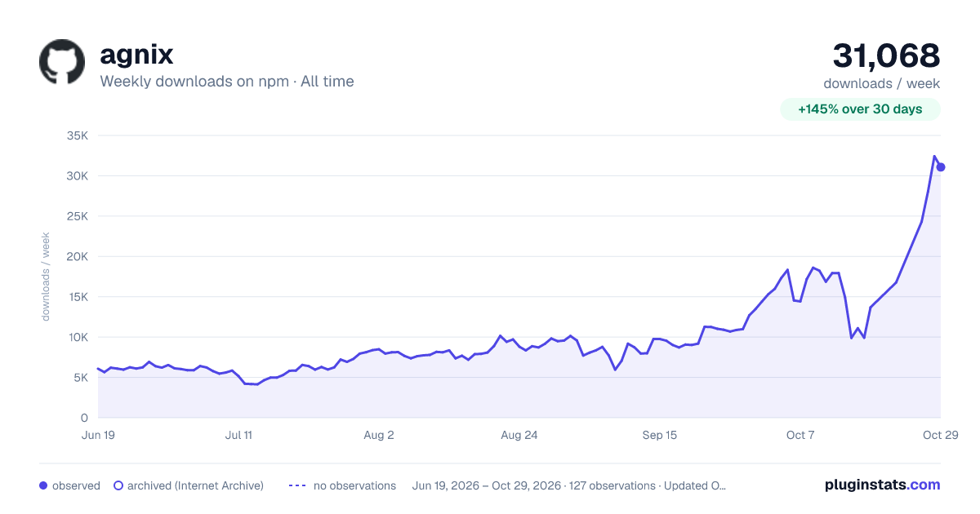Screen dimensions: 980x514
Task: Click the Aug 24 x-axis date
Action: [x=519, y=435]
